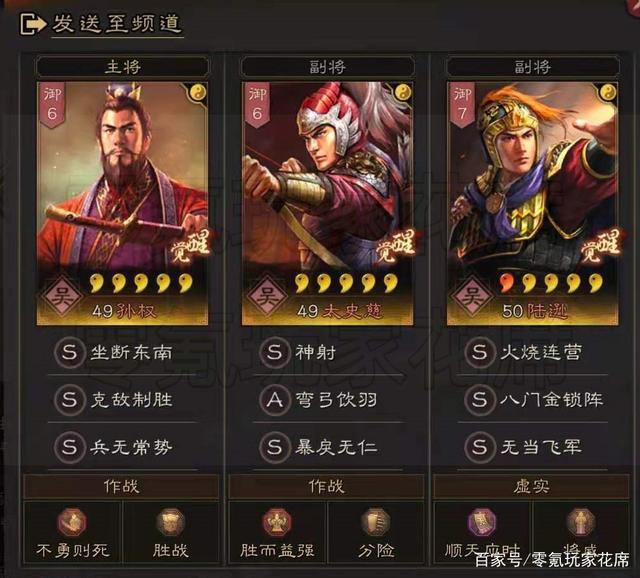The image size is (640, 578).
Task: Open the 主将 slot header
Action: tap(122, 67)
